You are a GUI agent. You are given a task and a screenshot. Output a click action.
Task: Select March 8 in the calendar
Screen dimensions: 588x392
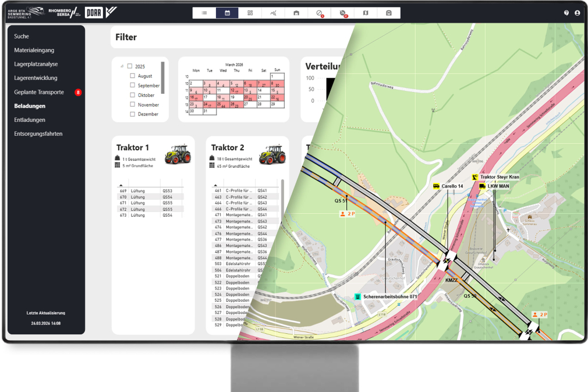coord(277,84)
